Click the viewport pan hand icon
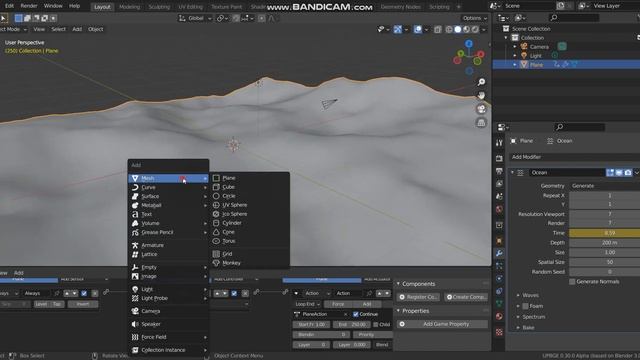This screenshot has height=360, width=640. click(481, 96)
